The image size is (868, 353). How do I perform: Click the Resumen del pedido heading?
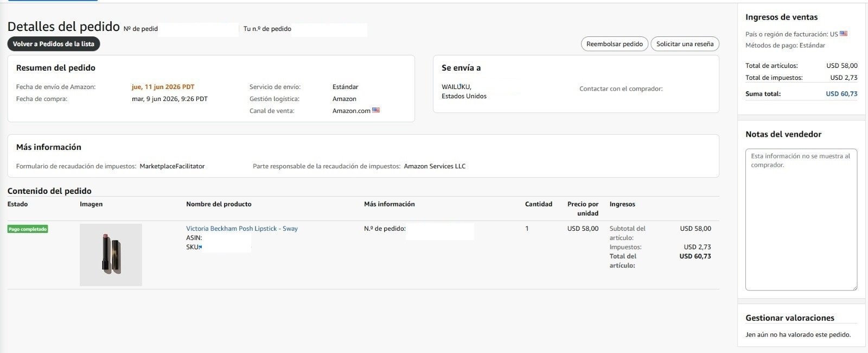point(56,68)
